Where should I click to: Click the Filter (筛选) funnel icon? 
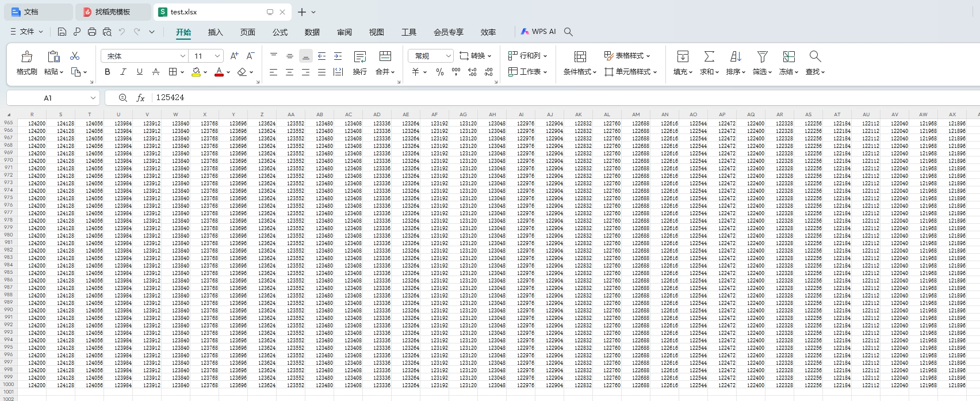tap(762, 56)
